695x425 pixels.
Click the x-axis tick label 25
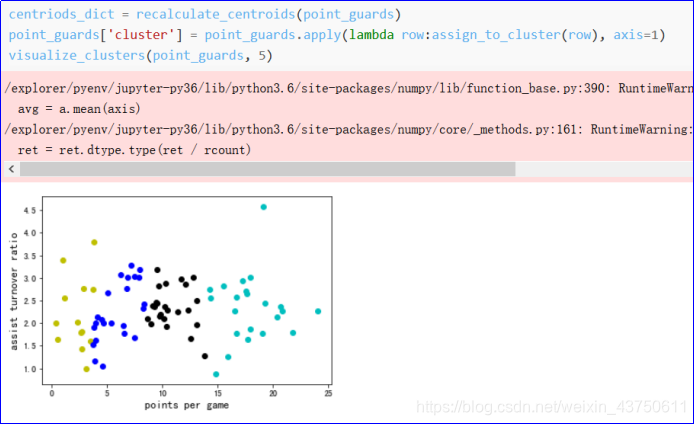coord(328,393)
